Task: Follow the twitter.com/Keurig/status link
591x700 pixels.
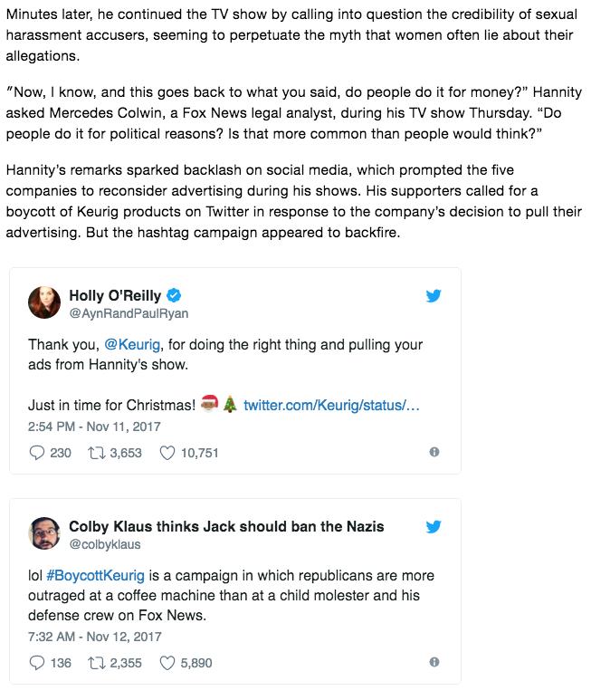Action: [x=331, y=405]
